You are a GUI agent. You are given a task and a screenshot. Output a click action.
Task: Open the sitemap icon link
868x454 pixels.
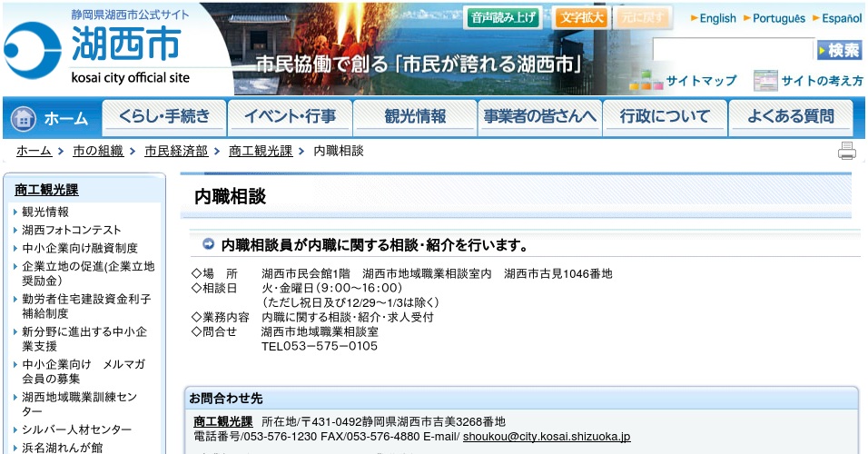(x=646, y=80)
